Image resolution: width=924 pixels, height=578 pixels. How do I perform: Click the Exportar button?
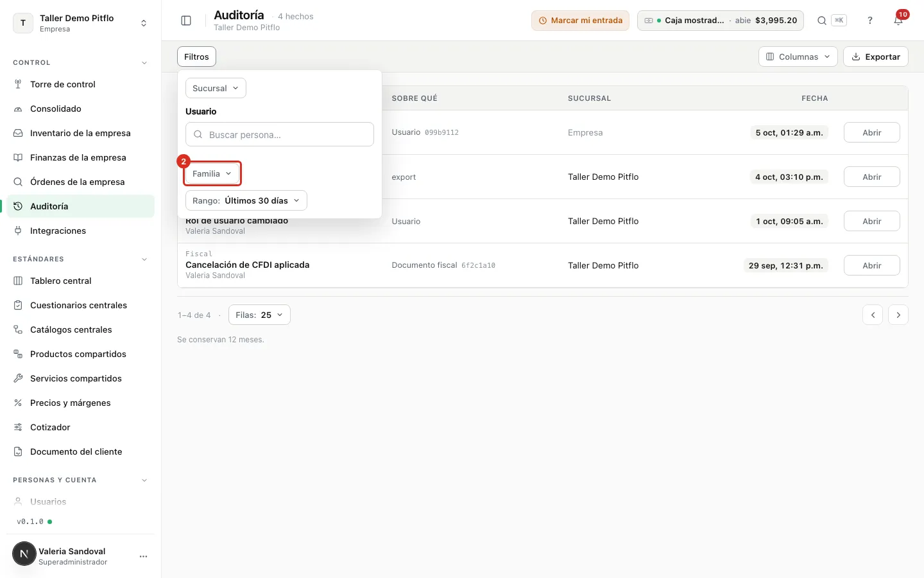(x=876, y=57)
